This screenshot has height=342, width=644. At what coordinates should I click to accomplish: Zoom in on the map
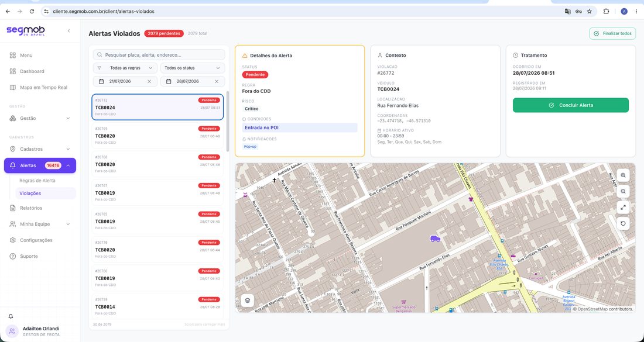coord(623,175)
